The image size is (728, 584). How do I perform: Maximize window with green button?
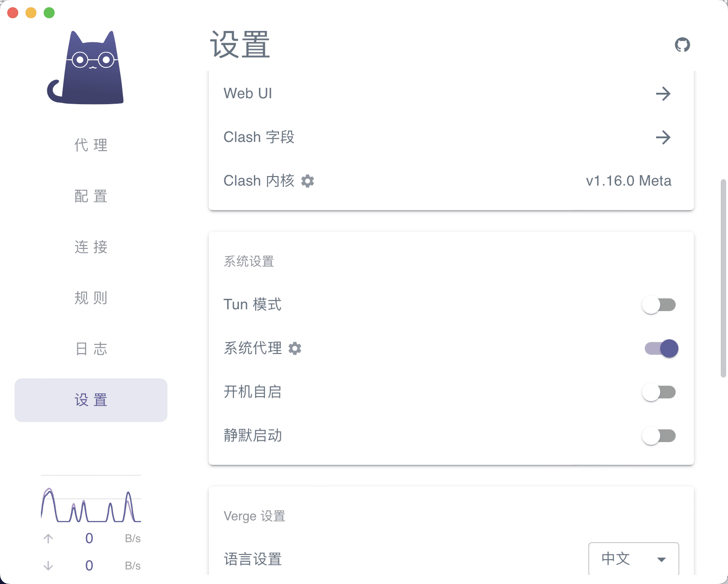tap(49, 13)
